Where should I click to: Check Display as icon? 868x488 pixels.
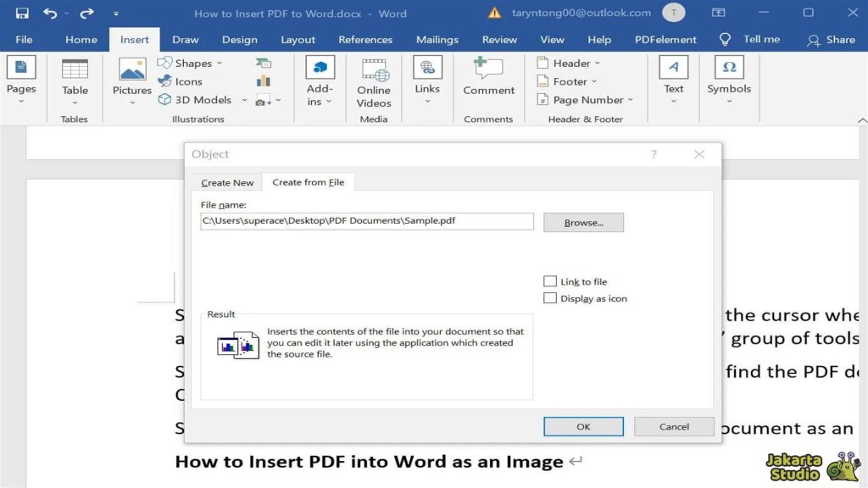click(550, 297)
